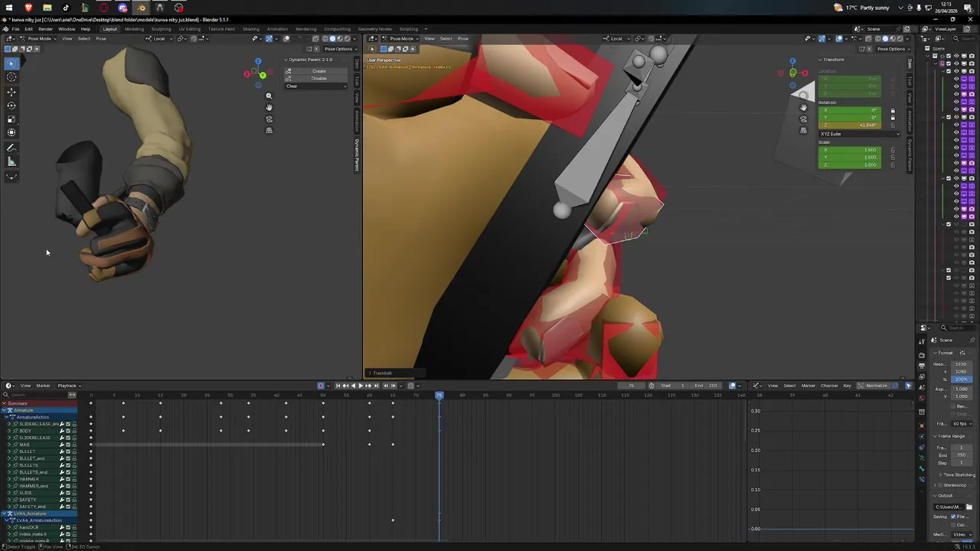Open Blender icon in Windows taskbar
This screenshot has height=551, width=980.
(x=141, y=8)
